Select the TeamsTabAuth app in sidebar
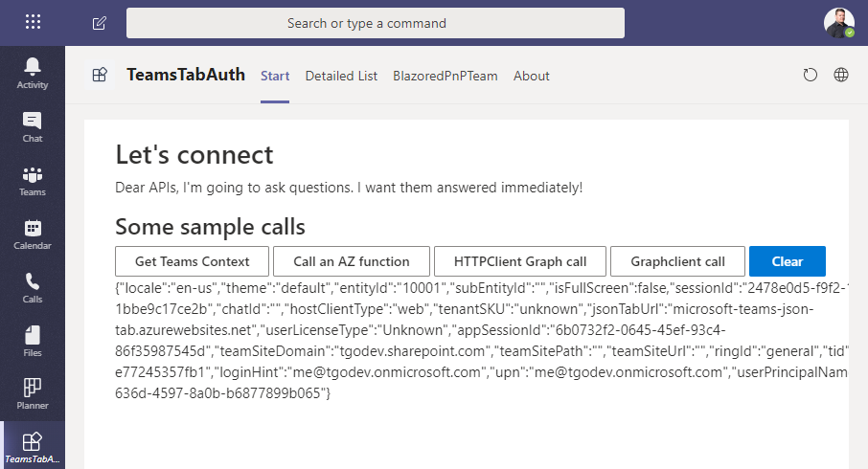Viewport: 868px width, 469px height. (x=33, y=446)
